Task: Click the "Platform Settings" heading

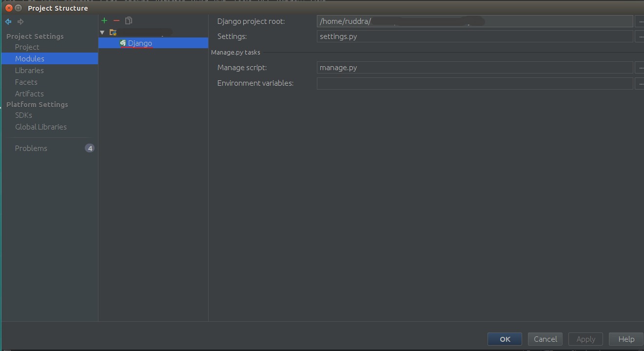Action: [x=37, y=104]
